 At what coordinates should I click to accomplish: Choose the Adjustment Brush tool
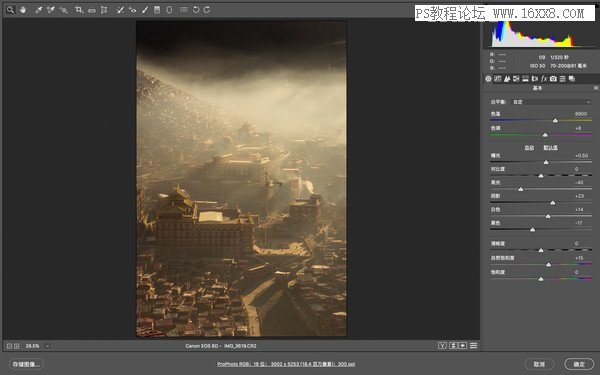pos(145,10)
